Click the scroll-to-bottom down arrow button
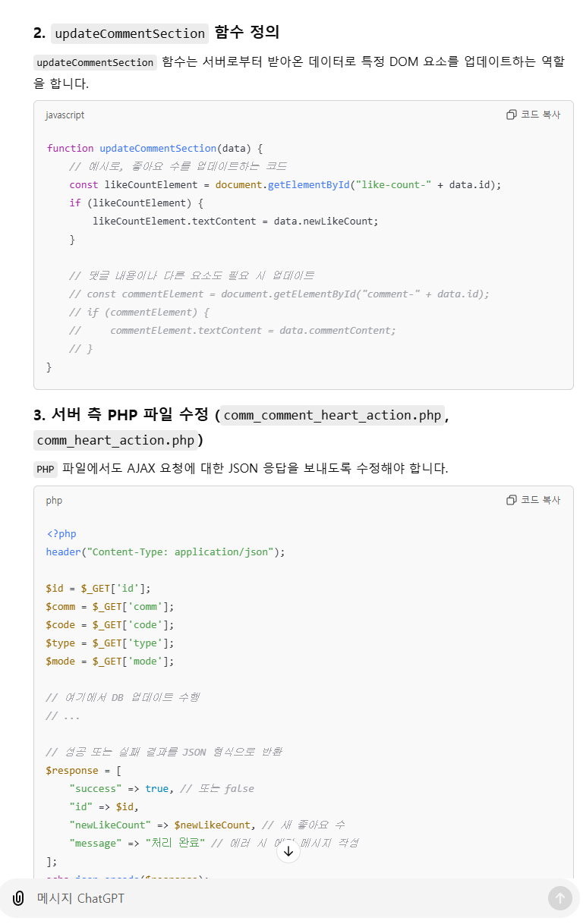Screen dimensions: 583x924 click(288, 851)
